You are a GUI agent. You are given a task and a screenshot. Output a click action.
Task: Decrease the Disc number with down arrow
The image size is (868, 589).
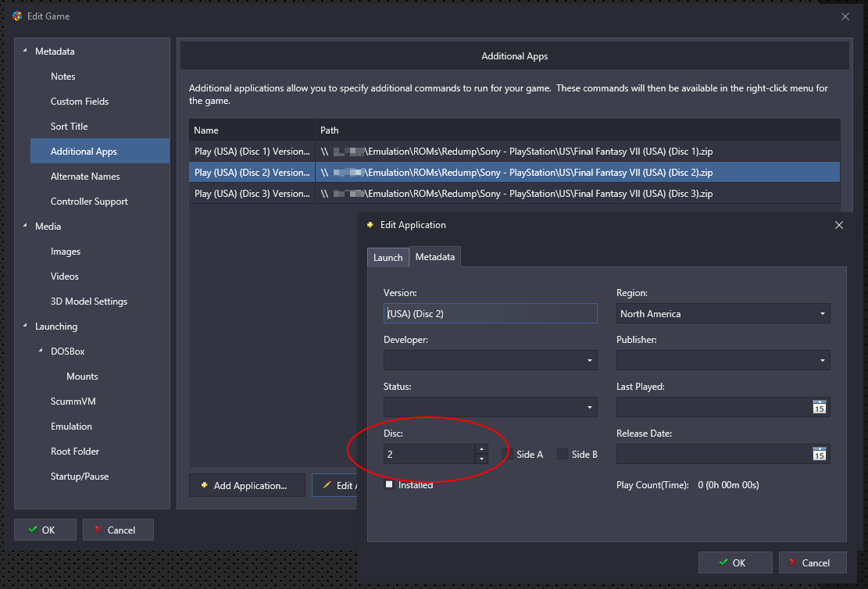[x=481, y=459]
